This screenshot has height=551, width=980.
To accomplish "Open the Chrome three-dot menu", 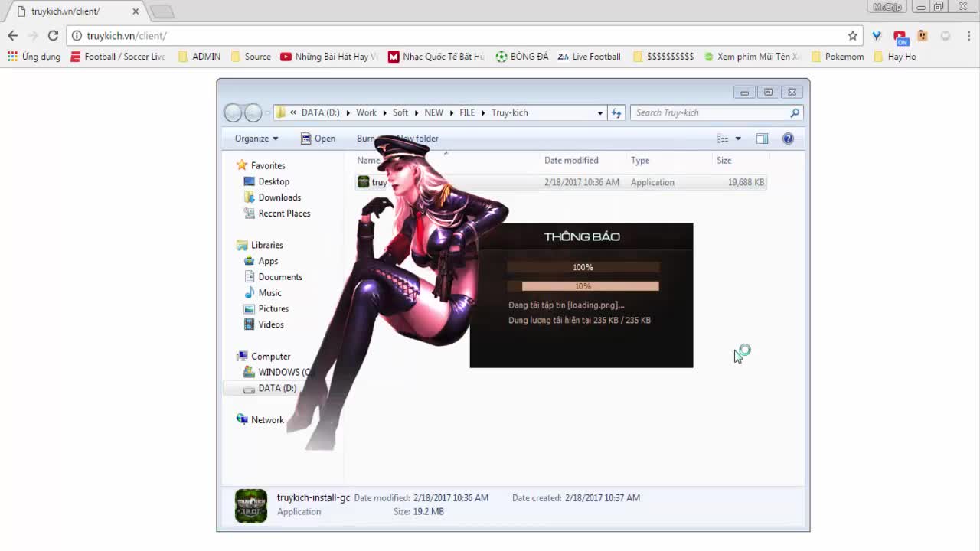I will [x=969, y=36].
